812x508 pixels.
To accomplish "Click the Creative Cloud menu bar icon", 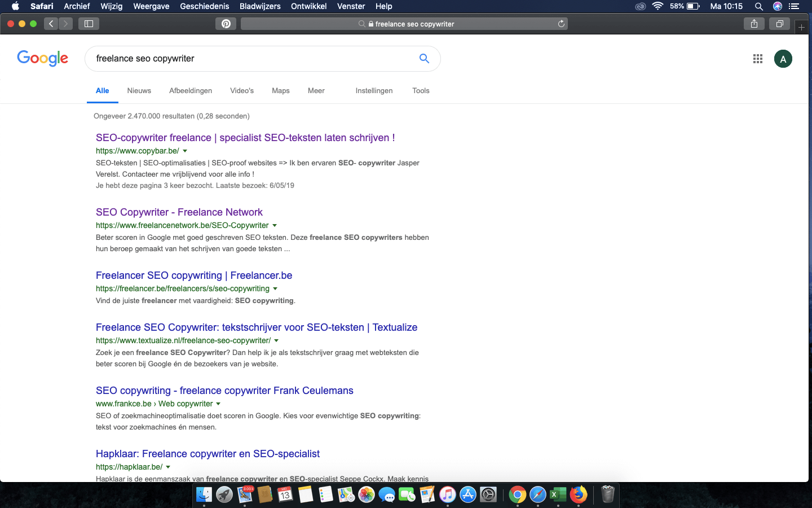I will click(x=640, y=6).
